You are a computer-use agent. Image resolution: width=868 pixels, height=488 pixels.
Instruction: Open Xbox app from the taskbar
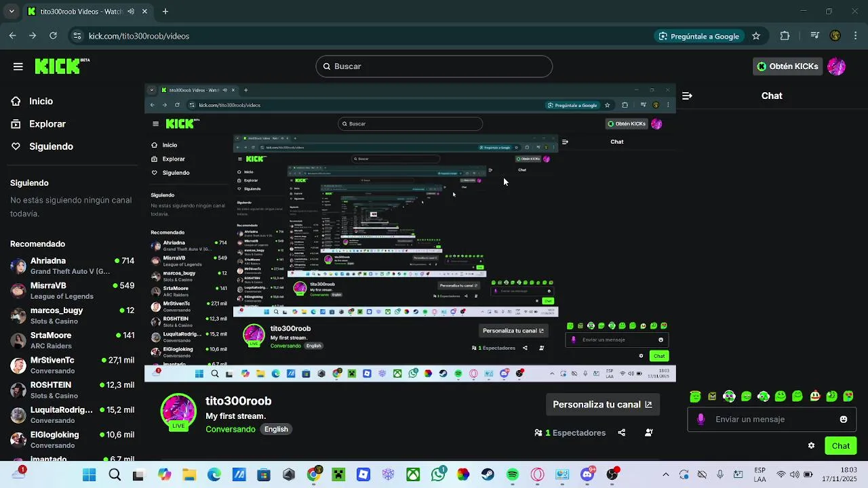[x=413, y=475]
